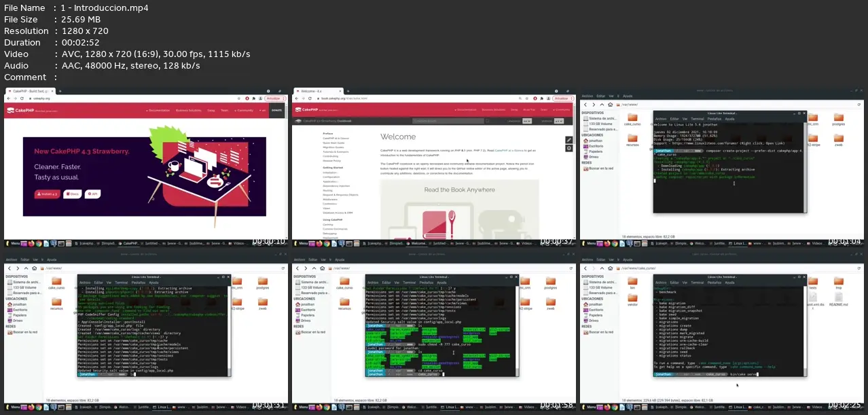Click the Docs button in 00:00:10 frame
The height and width of the screenshot is (415, 868).
[73, 194]
